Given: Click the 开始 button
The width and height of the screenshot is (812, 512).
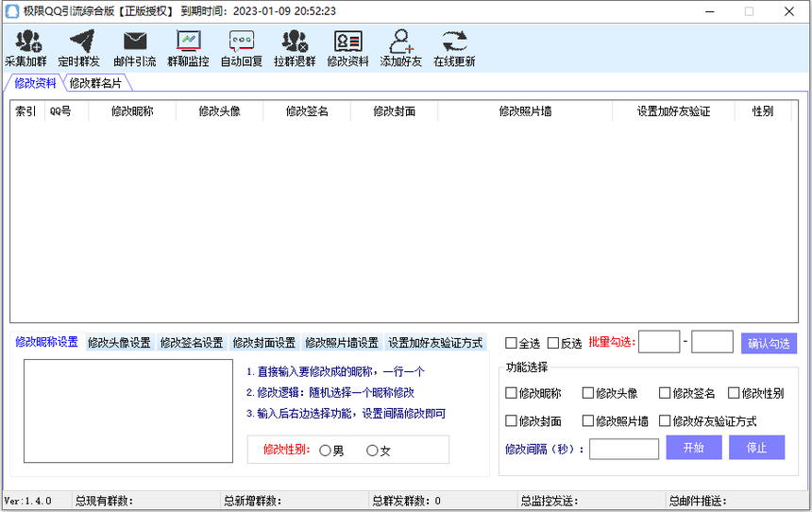Looking at the screenshot, I should [694, 447].
